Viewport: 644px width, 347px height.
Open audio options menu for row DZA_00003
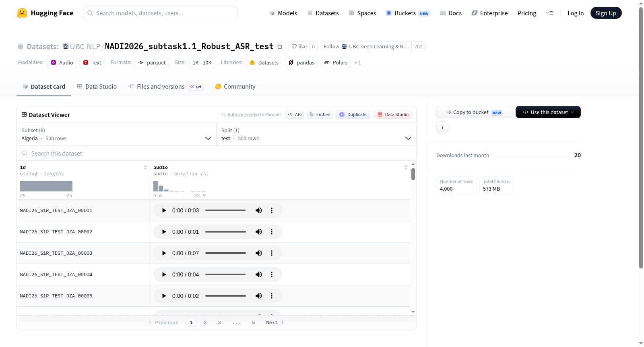pos(272,253)
